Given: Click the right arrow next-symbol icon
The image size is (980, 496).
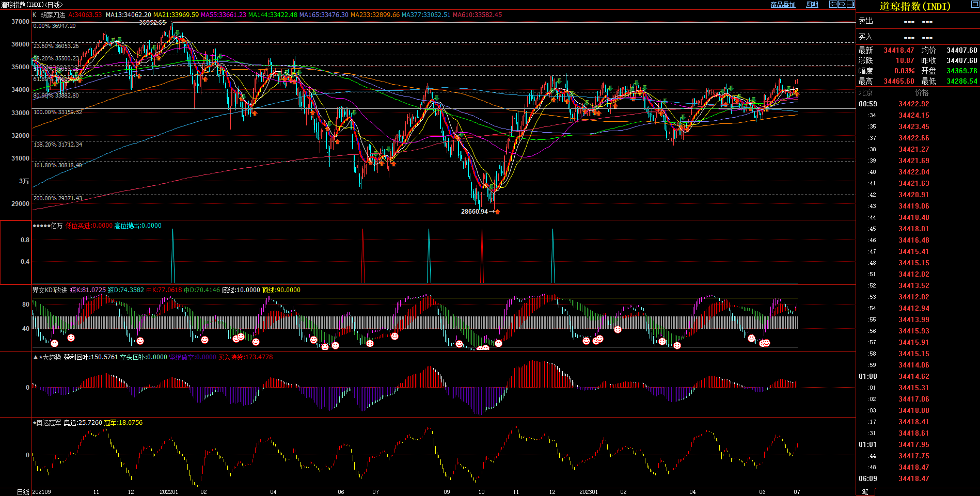Looking at the screenshot, I should tap(842, 4).
